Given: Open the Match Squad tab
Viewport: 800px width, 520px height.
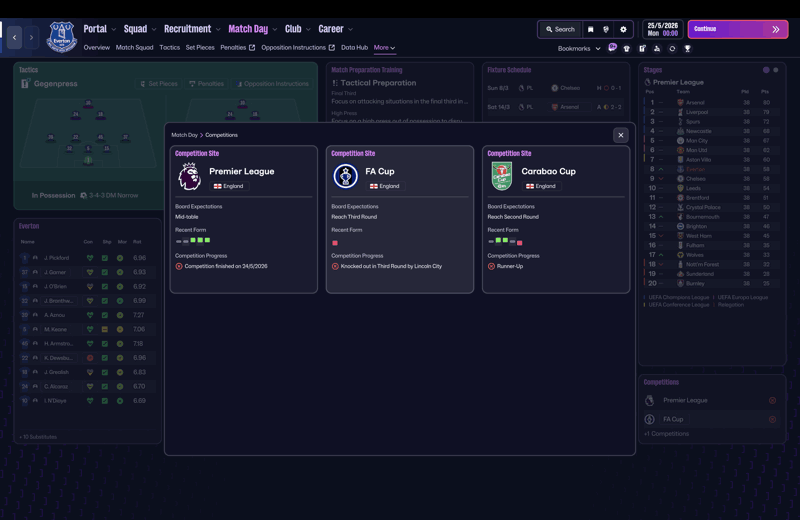Looking at the screenshot, I should (x=134, y=47).
